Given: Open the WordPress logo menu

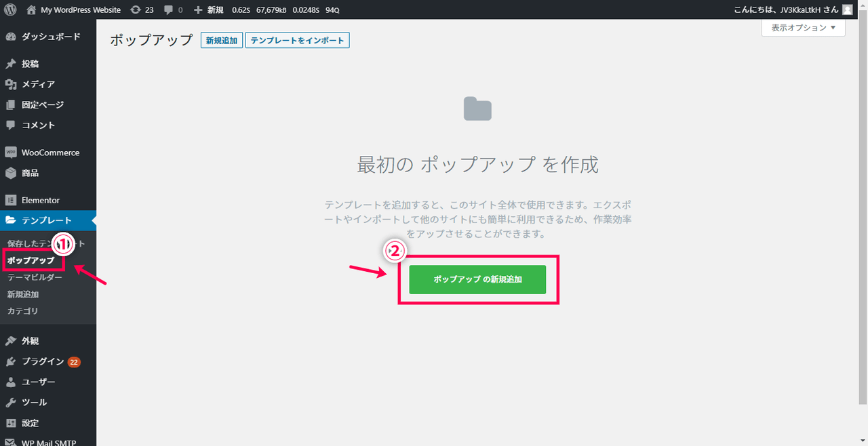Looking at the screenshot, I should point(9,9).
